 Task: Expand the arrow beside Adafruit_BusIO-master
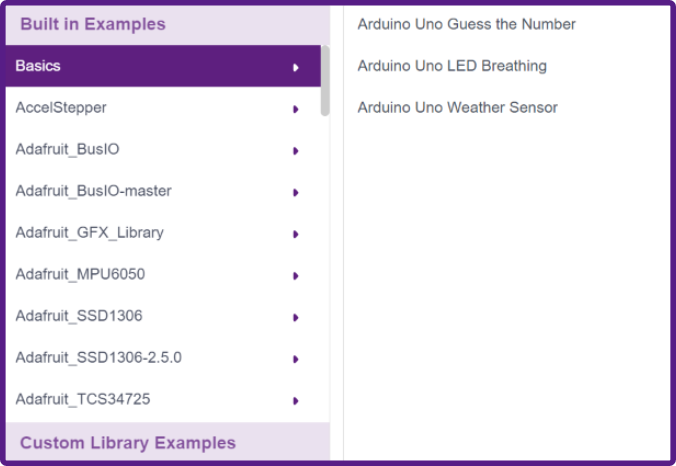(296, 193)
